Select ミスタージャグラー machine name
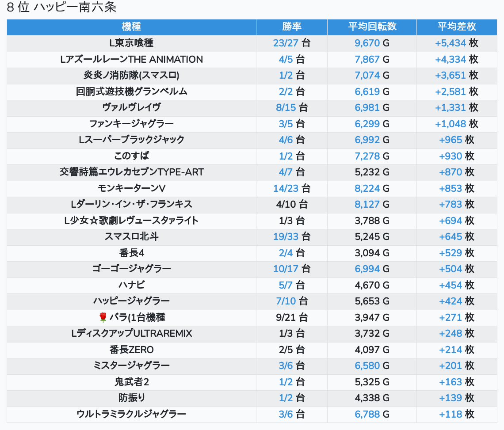504x430 pixels. pos(131,366)
